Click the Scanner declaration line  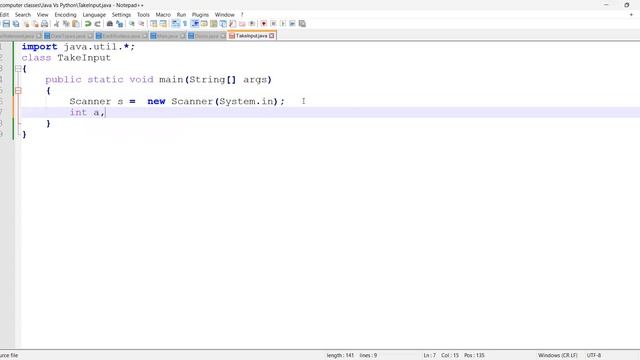pos(177,101)
